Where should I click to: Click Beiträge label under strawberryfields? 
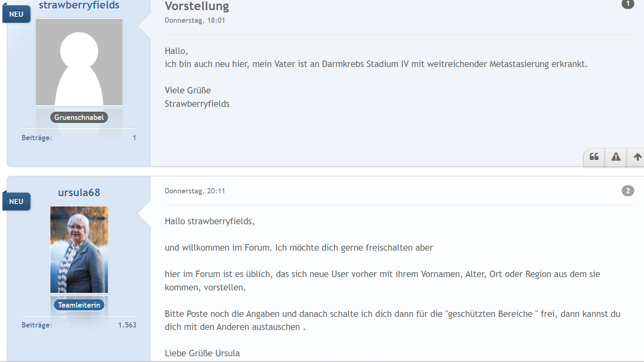click(37, 138)
